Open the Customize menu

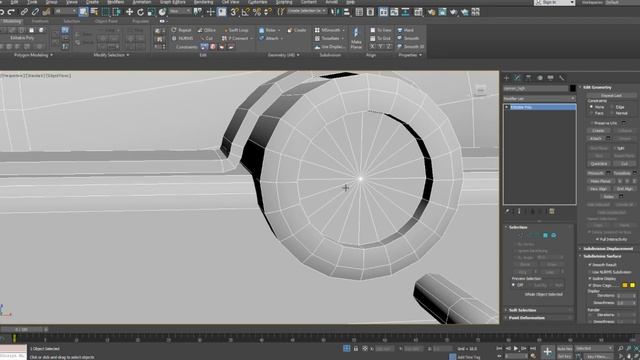pos(258,2)
